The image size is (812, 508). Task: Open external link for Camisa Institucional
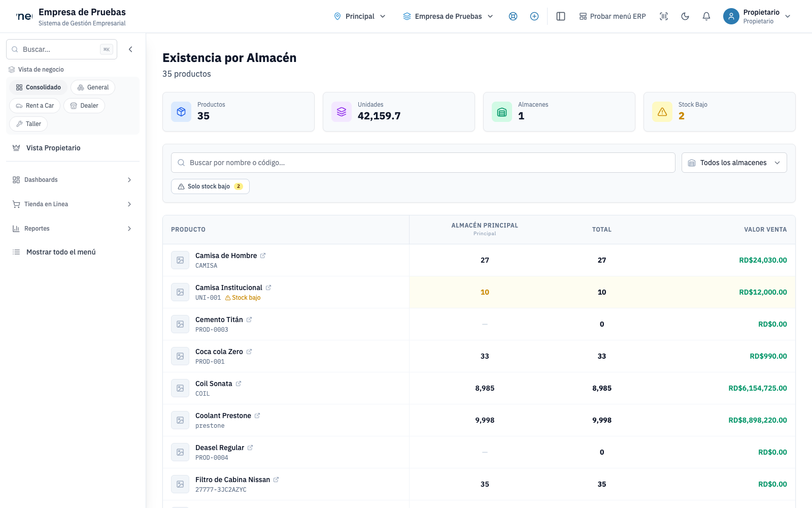click(x=268, y=288)
